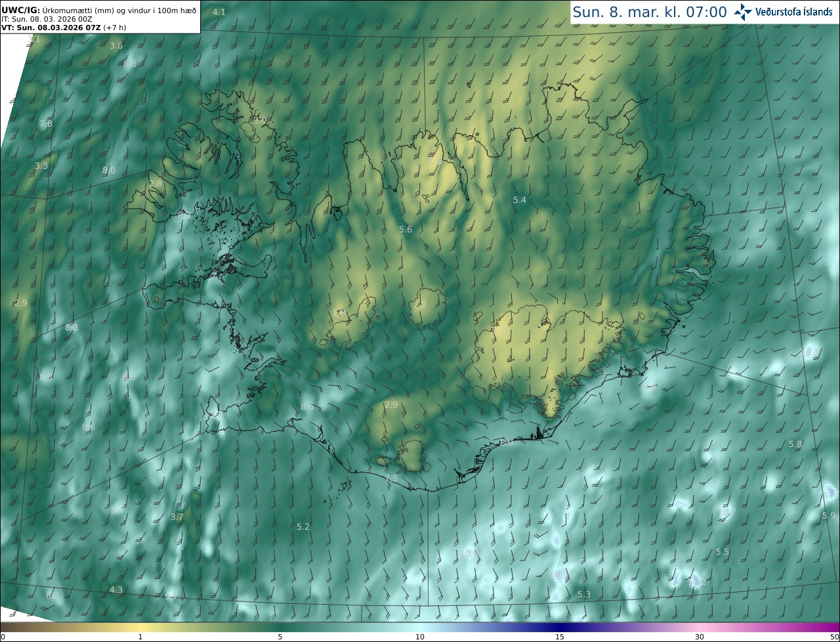Image resolution: width=840 pixels, height=642 pixels.
Task: Click the 5.3 value on the map
Action: (x=584, y=594)
